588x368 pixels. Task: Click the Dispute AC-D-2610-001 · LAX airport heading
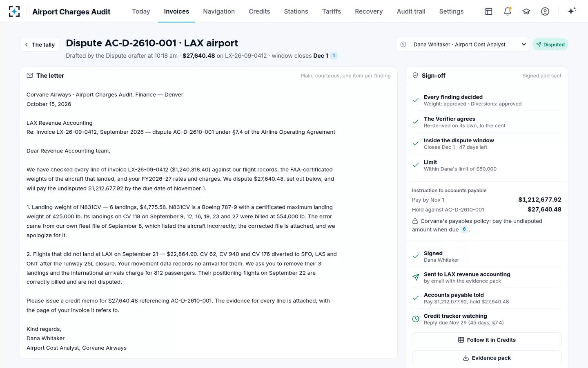tap(152, 43)
